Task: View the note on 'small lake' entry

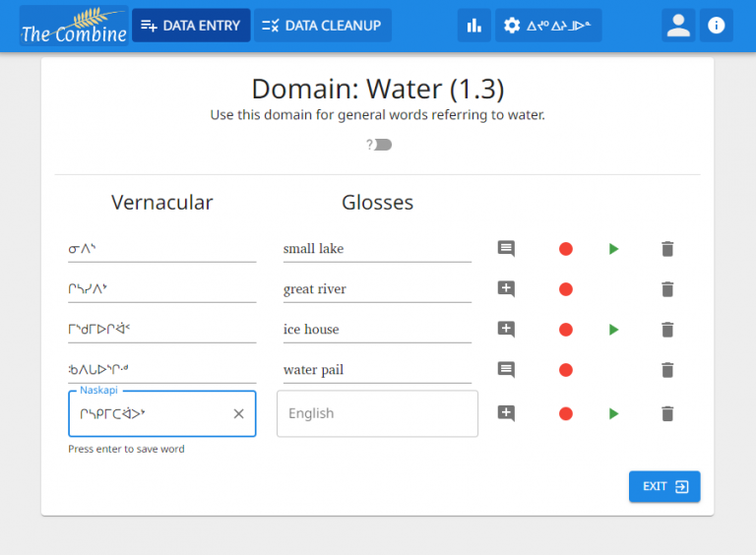Action: click(x=506, y=249)
